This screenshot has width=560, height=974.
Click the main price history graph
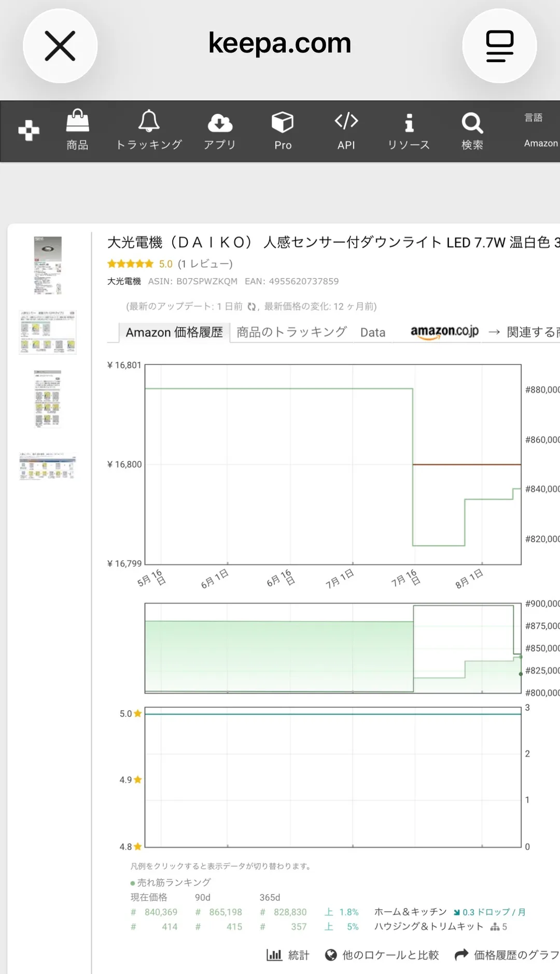333,464
